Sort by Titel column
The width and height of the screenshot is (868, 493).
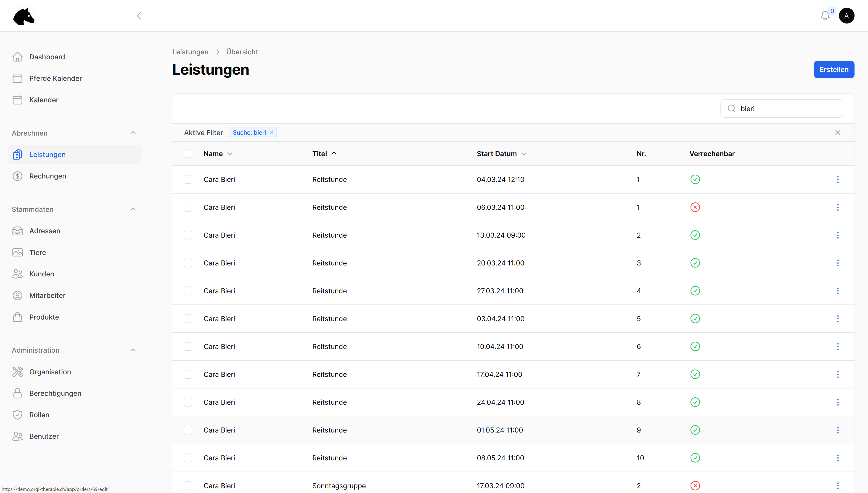click(324, 154)
